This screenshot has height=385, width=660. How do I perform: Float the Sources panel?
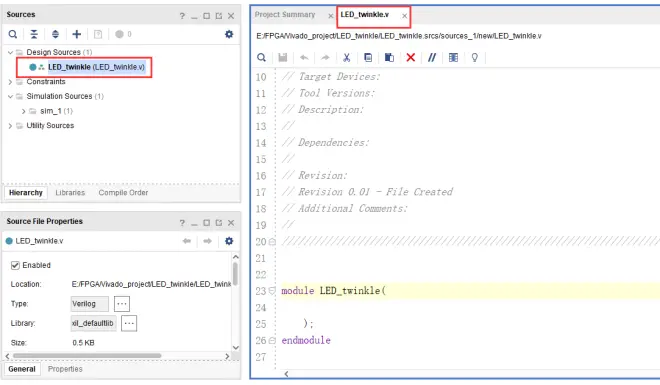218,16
